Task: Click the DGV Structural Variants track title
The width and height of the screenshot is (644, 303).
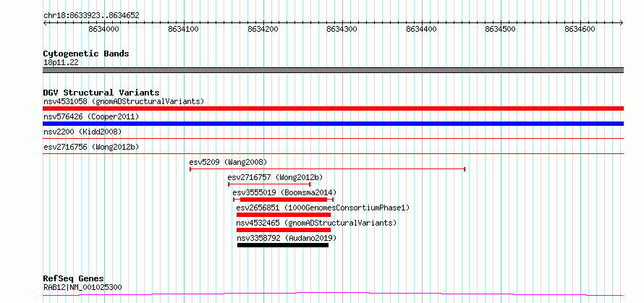Action: (x=101, y=93)
